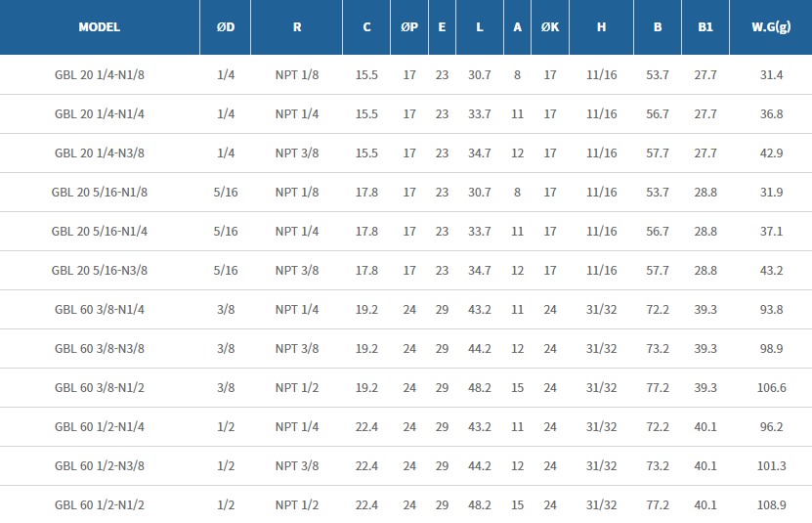Select model GBL 60 3/8-N1/4

tap(100, 310)
